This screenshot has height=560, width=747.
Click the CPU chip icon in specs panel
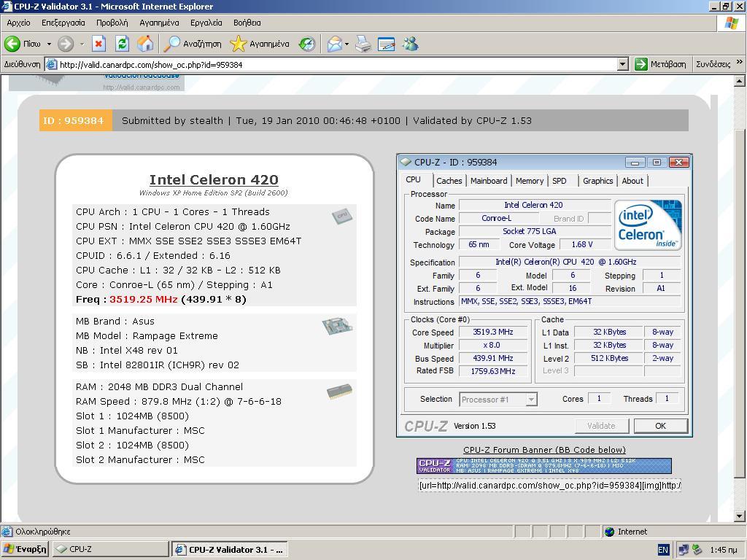(x=342, y=216)
